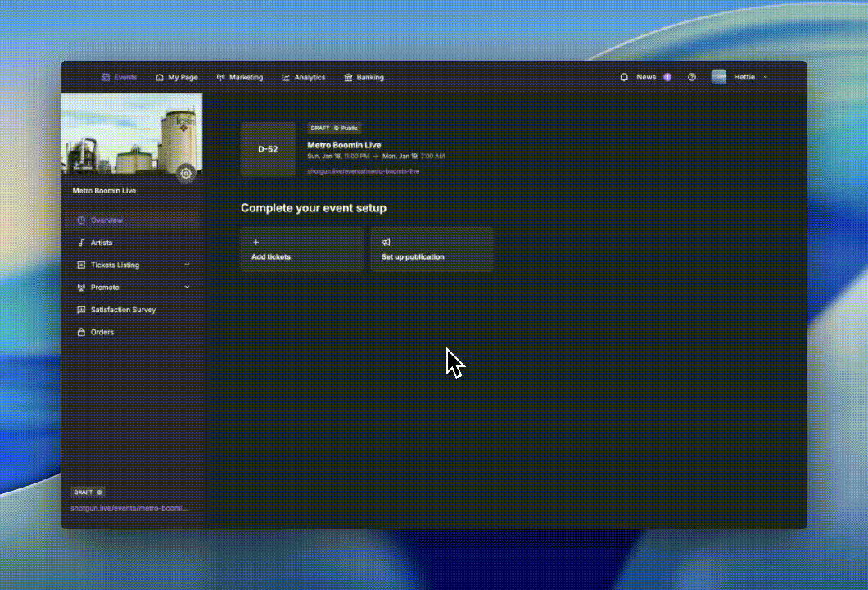The height and width of the screenshot is (590, 868).
Task: Click the Hettie account name
Action: pyautogui.click(x=744, y=78)
